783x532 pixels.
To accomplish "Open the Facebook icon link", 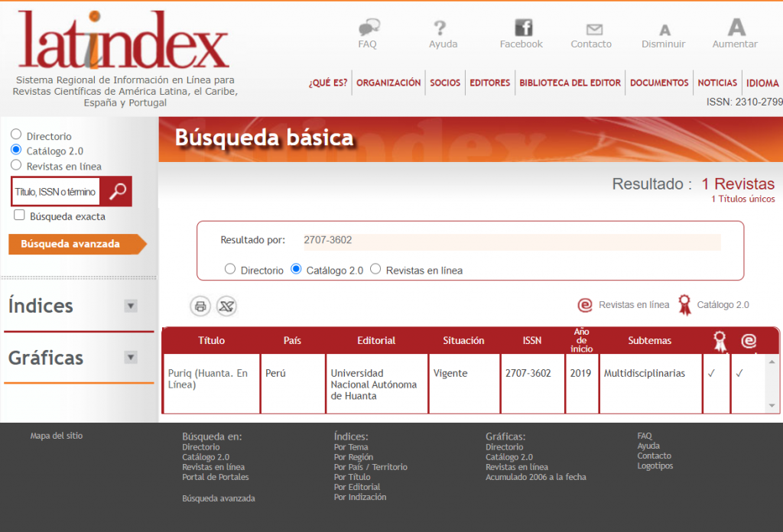I will point(523,28).
